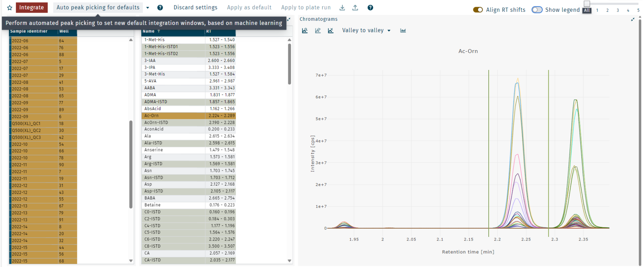Collapse the Chromatograms panel with corner icon
The height and width of the screenshot is (267, 644).
click(633, 19)
